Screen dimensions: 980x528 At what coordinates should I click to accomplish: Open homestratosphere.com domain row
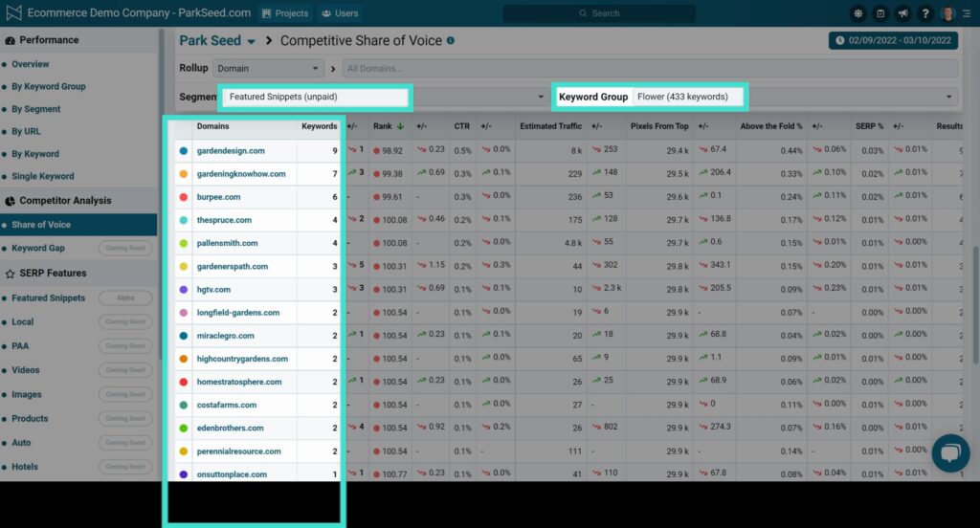[239, 382]
